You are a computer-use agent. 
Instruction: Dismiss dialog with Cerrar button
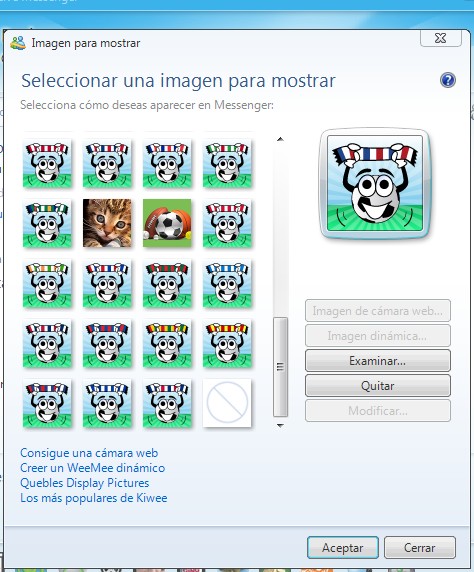point(420,548)
